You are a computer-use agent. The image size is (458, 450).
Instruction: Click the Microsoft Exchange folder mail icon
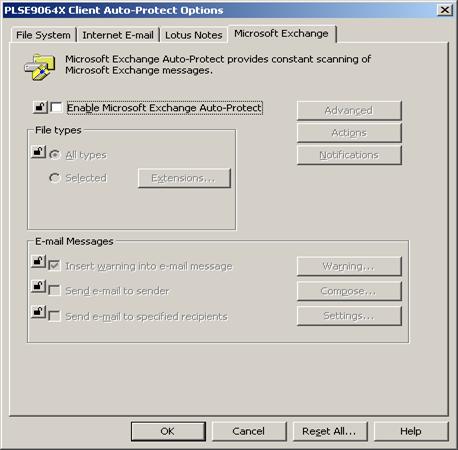pyautogui.click(x=40, y=67)
